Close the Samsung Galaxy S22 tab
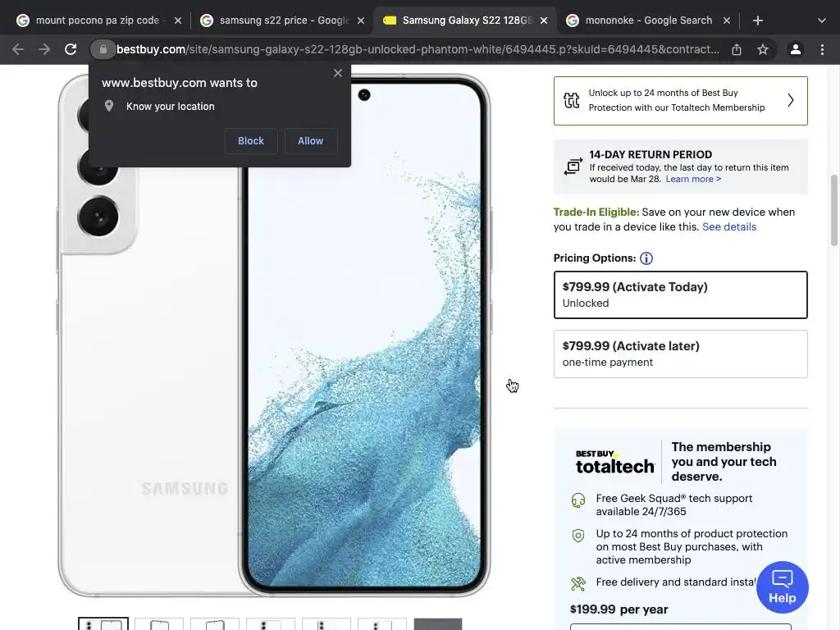Viewport: 840px width, 630px height. pos(544,21)
